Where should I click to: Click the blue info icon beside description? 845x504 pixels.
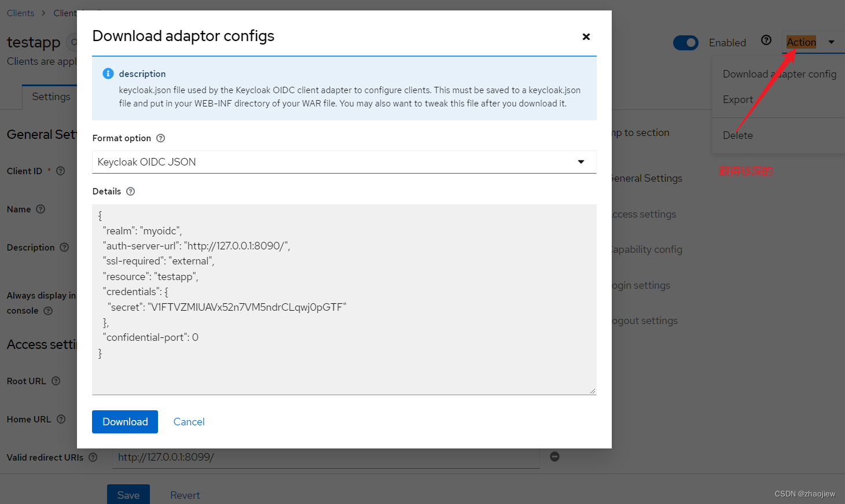[108, 73]
